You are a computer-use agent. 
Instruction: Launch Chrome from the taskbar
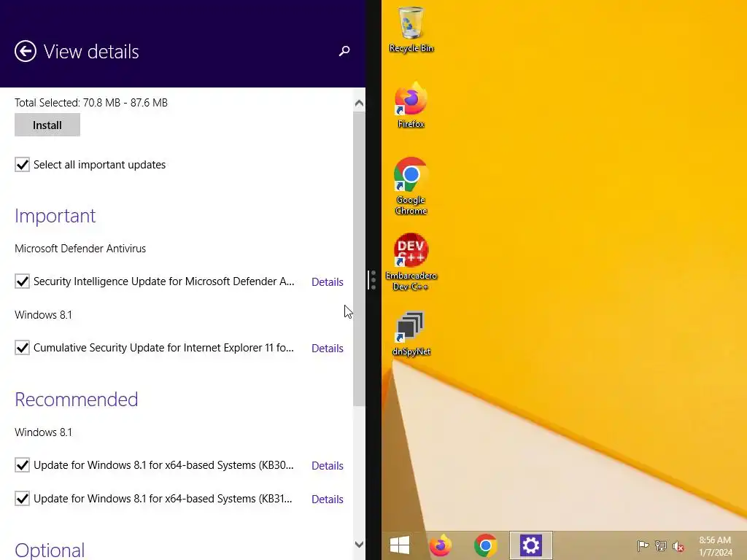coord(485,545)
